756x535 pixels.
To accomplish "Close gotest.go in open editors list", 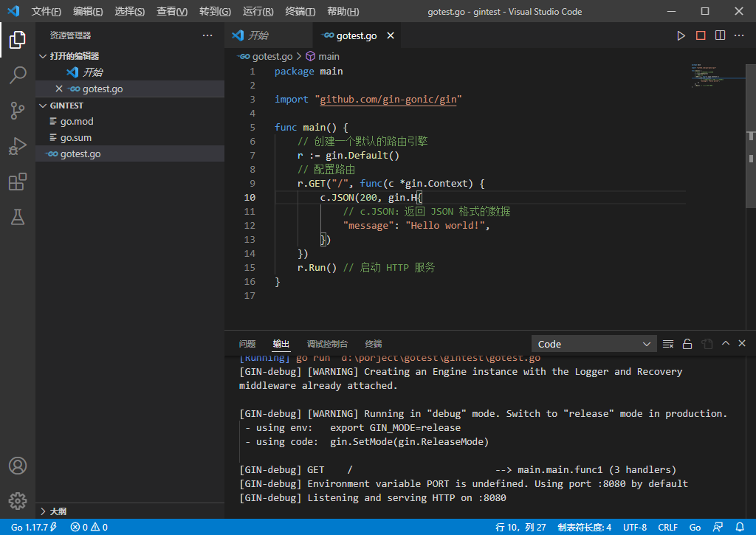I will (59, 89).
